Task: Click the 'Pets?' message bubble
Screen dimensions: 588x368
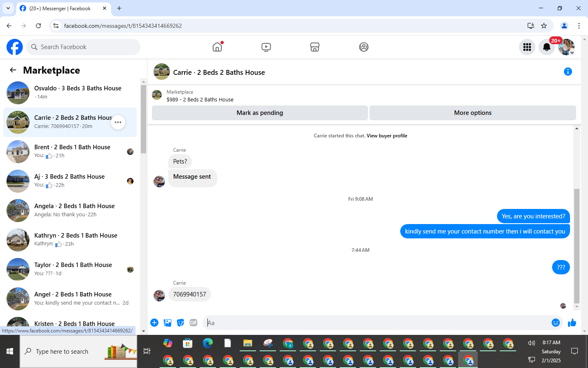Action: click(x=180, y=162)
